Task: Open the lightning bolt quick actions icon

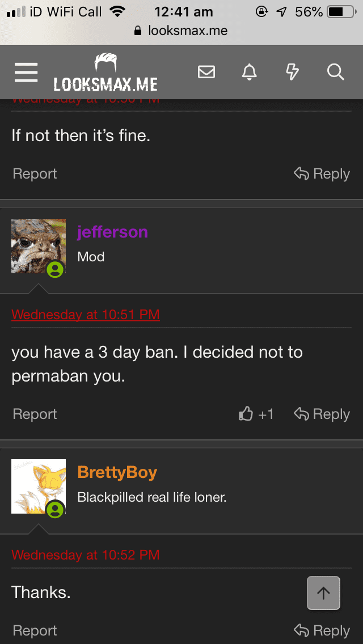Action: [x=293, y=72]
